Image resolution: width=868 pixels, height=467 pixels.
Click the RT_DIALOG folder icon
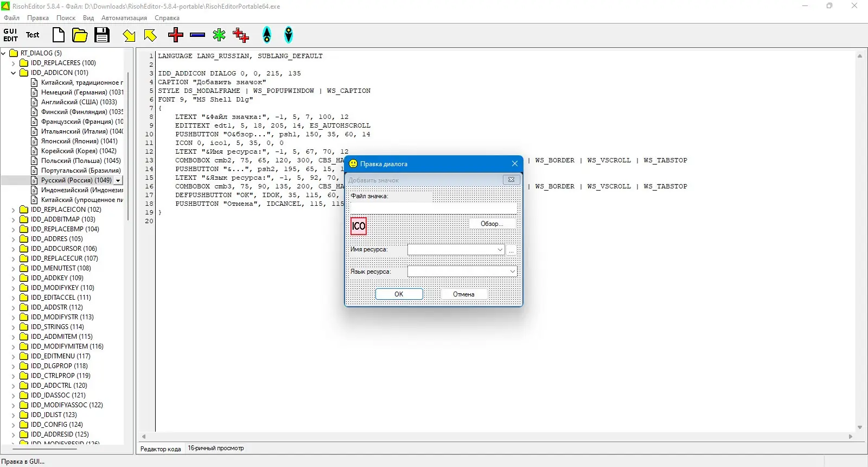point(14,53)
